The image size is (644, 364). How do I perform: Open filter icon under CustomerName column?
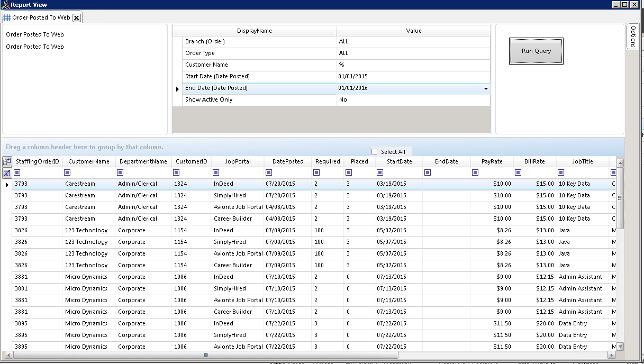(67, 172)
